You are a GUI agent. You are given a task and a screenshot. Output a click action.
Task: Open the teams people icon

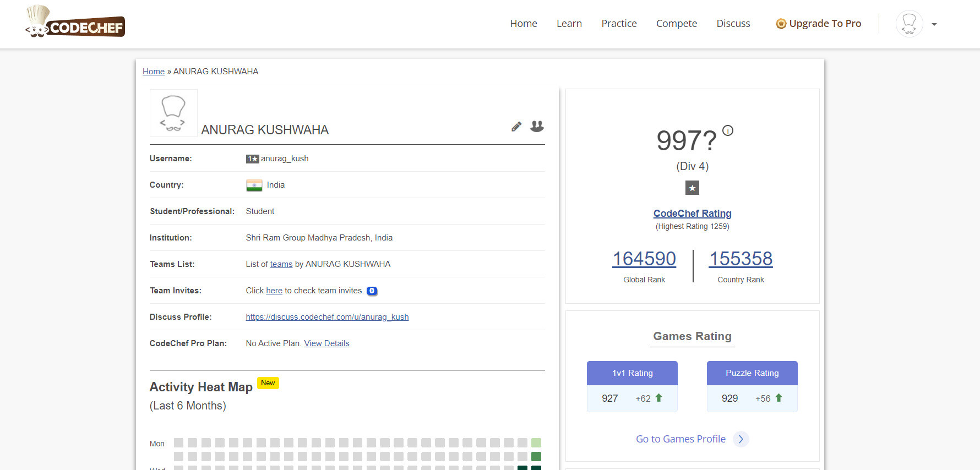(x=537, y=127)
